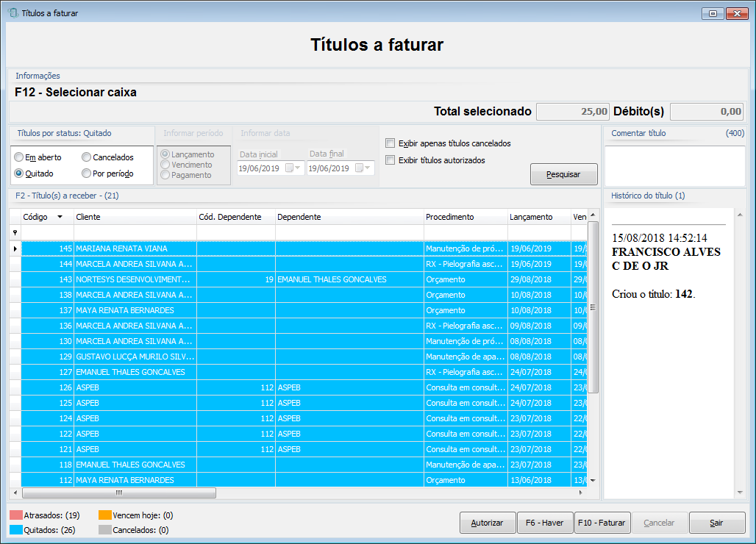This screenshot has width=756, height=544.
Task: Click the table scroll up arrow
Action: (593, 215)
